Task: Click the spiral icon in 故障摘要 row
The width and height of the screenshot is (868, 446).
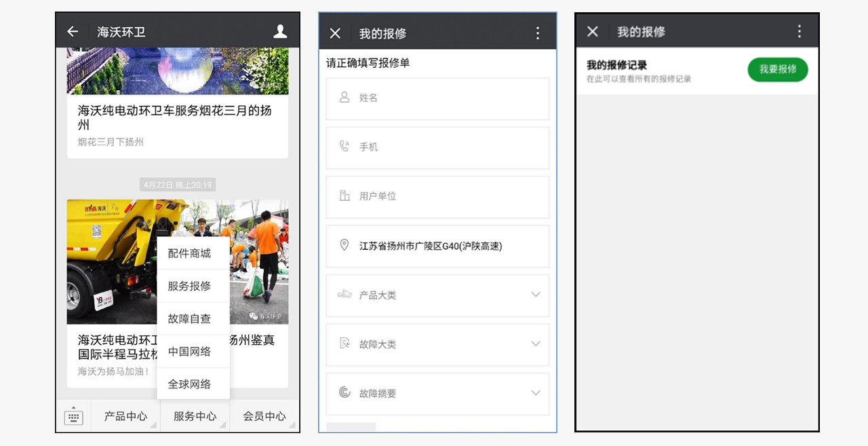Action: click(344, 392)
